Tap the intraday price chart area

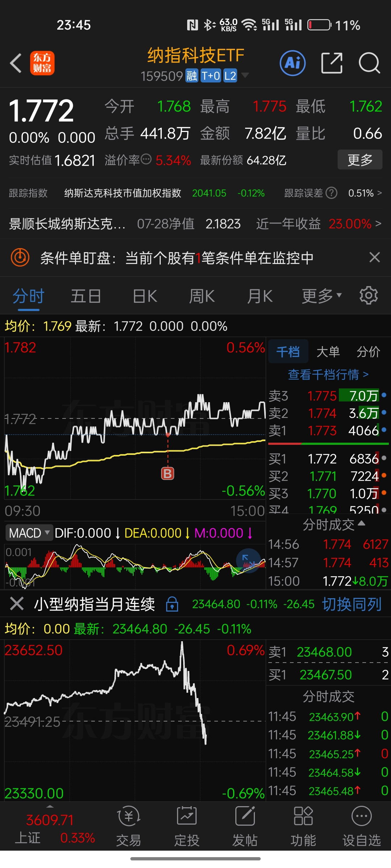coord(135,418)
